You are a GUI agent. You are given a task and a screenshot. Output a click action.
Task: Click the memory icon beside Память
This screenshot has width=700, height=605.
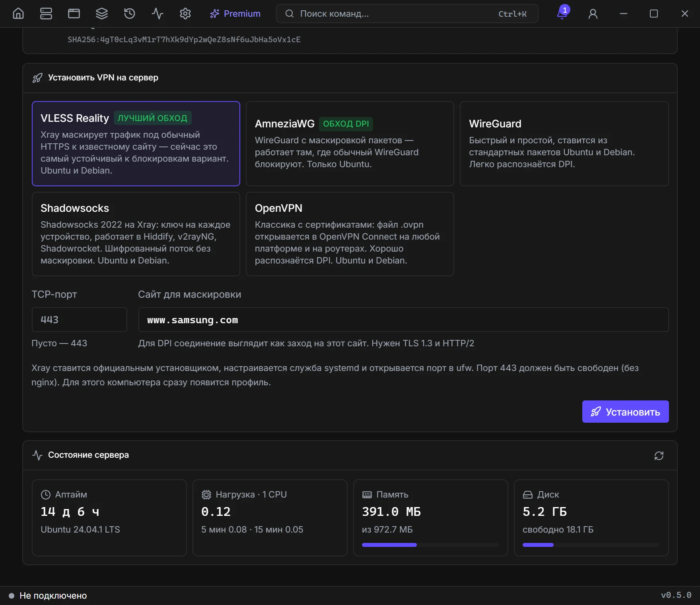tap(367, 495)
